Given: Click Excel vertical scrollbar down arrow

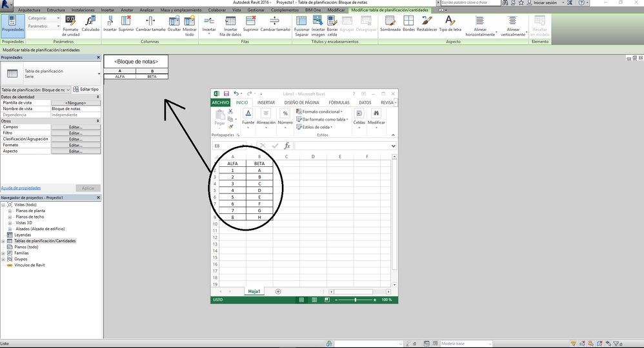Looking at the screenshot, I should 394,284.
